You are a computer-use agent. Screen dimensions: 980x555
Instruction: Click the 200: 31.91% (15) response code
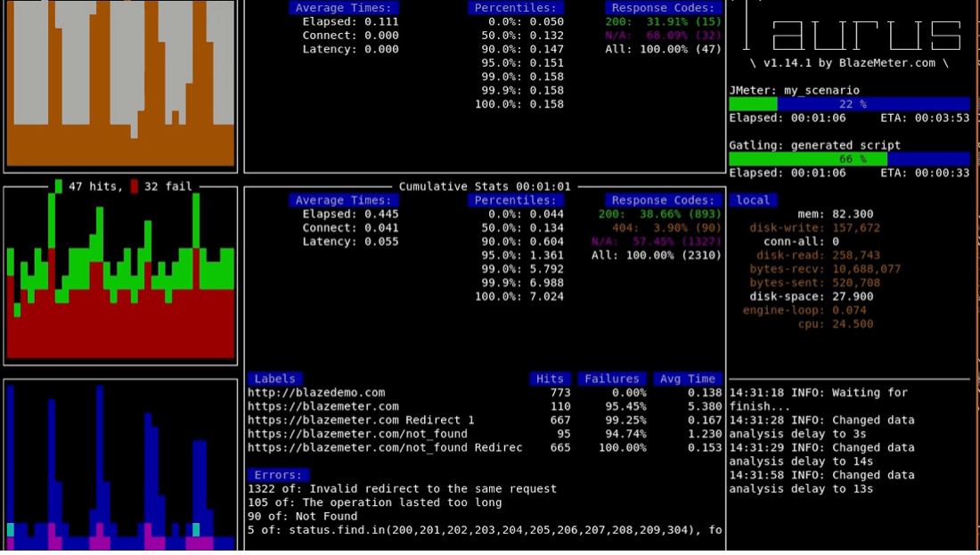point(663,21)
